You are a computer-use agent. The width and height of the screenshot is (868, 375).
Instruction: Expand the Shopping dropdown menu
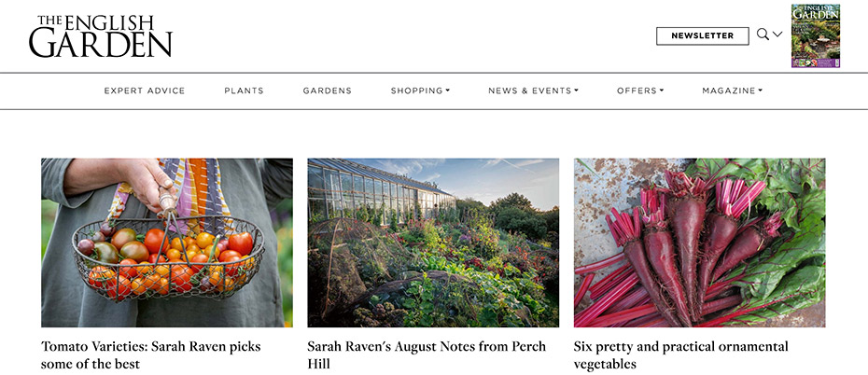click(420, 90)
